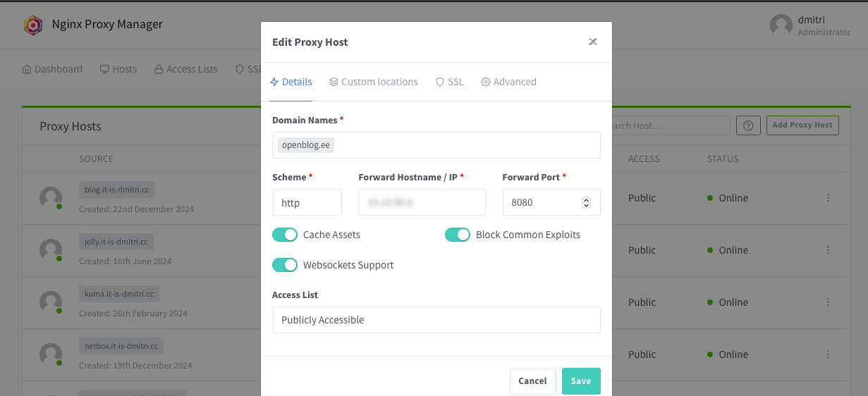
Task: Open the three-dot menu for kuma.it-is-dmitri.cc
Action: [x=829, y=302]
